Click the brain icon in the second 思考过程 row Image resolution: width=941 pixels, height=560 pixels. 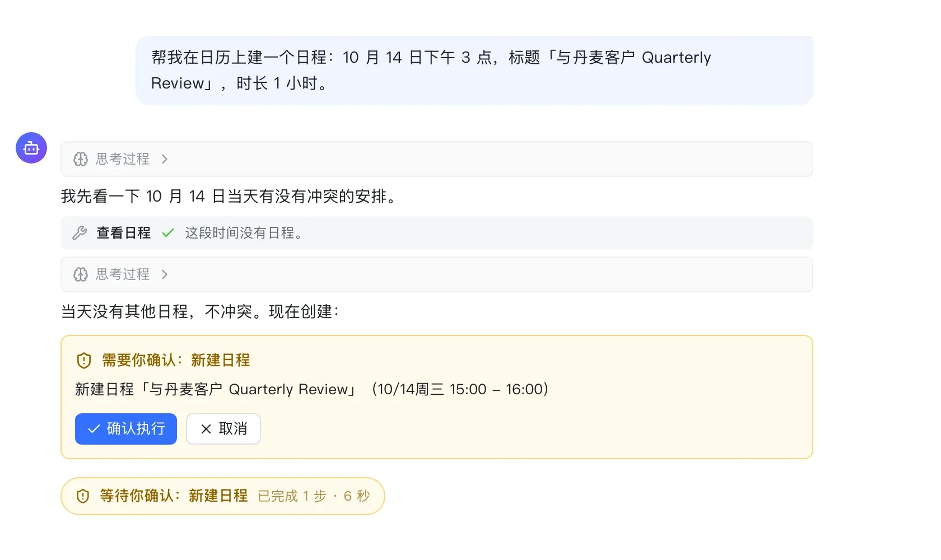click(81, 274)
